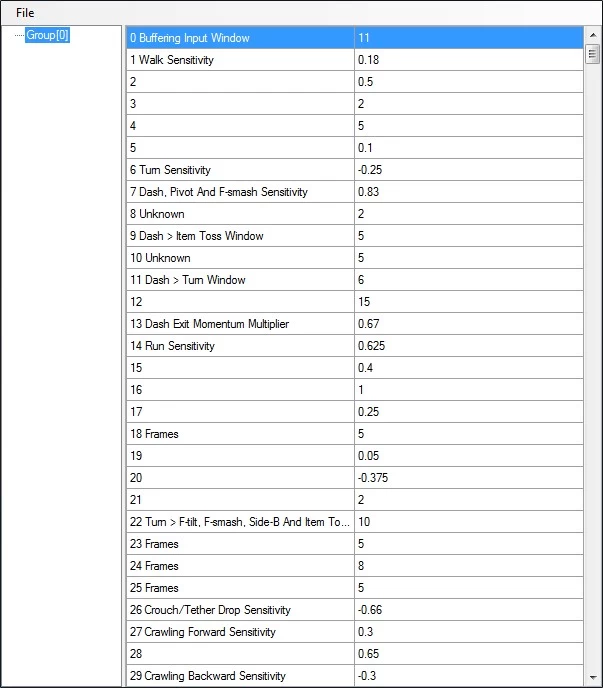Screen dimensions: 603x688
Task: Select Crawling Forward Sensitivity property
Action: click(240, 632)
